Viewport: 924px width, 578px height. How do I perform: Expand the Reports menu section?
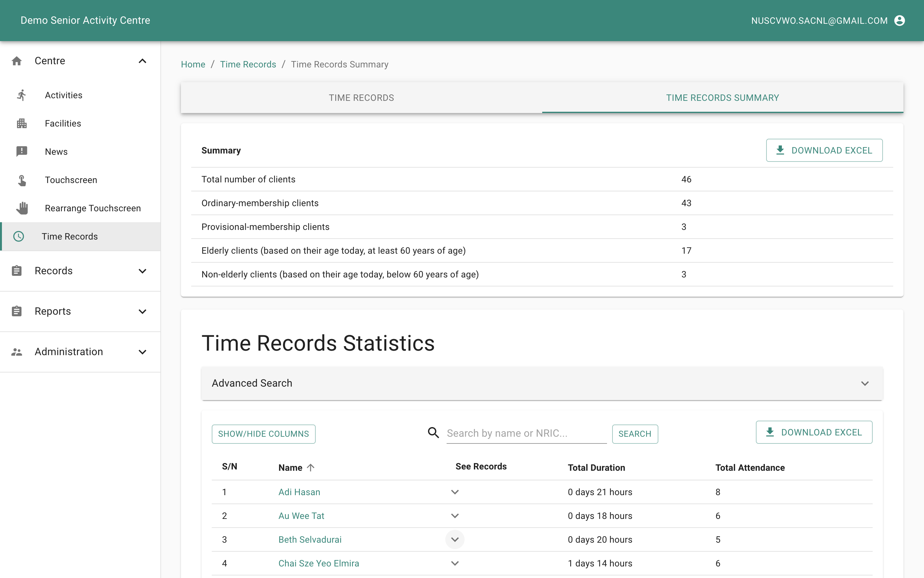point(142,311)
